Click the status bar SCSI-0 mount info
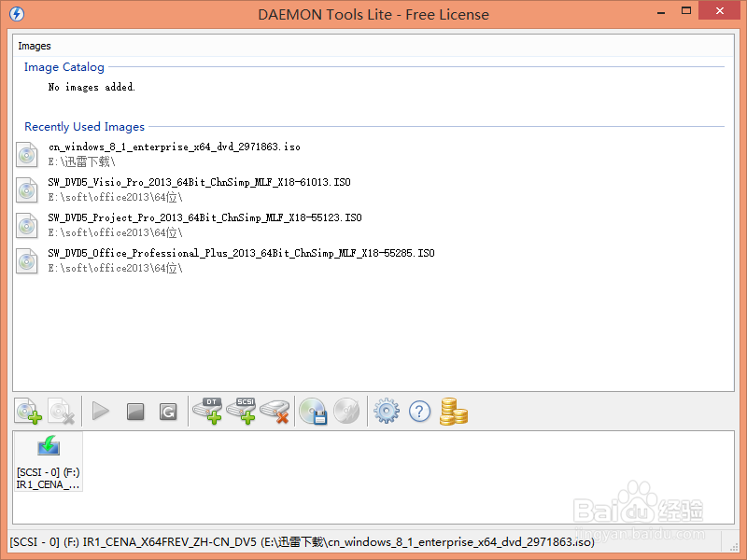747x560 pixels. (302, 542)
